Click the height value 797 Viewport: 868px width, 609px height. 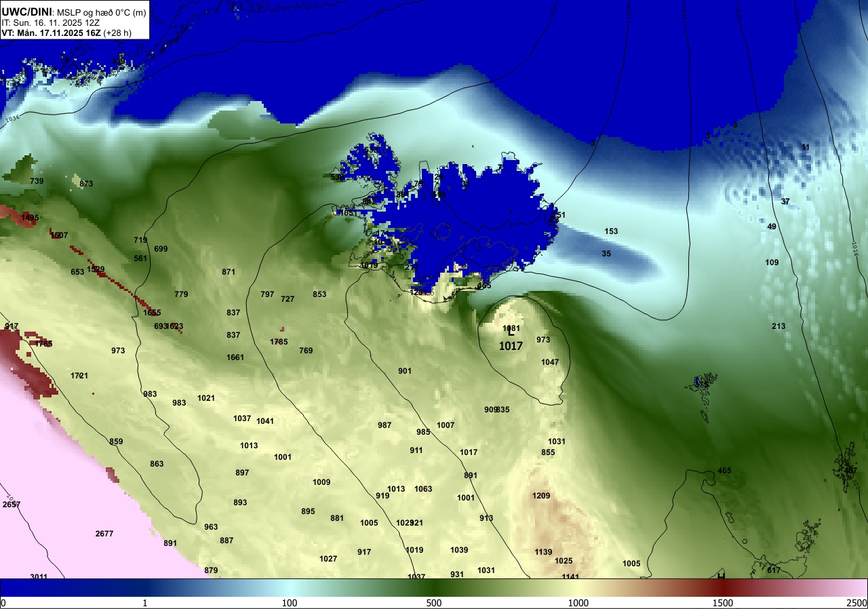267,294
